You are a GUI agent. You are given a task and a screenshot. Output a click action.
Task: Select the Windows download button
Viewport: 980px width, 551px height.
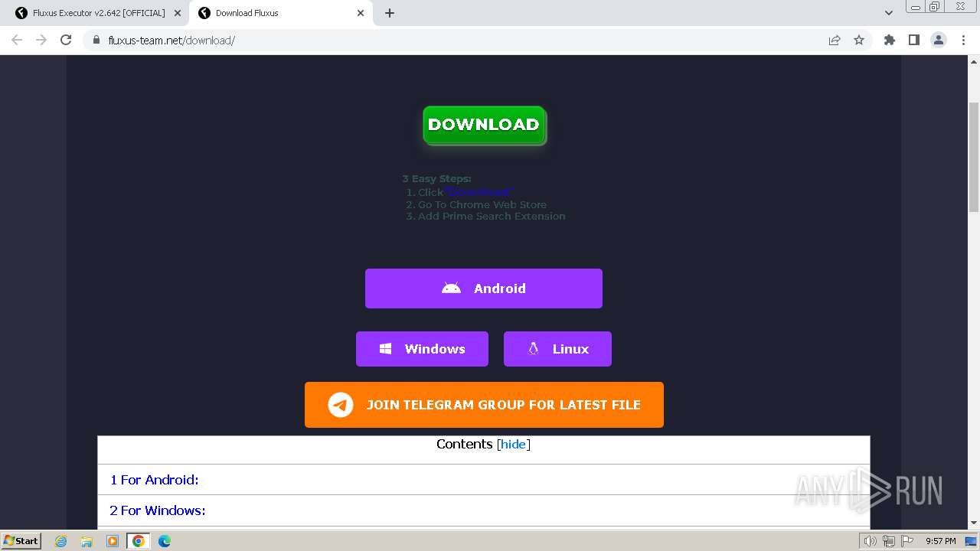(x=422, y=349)
